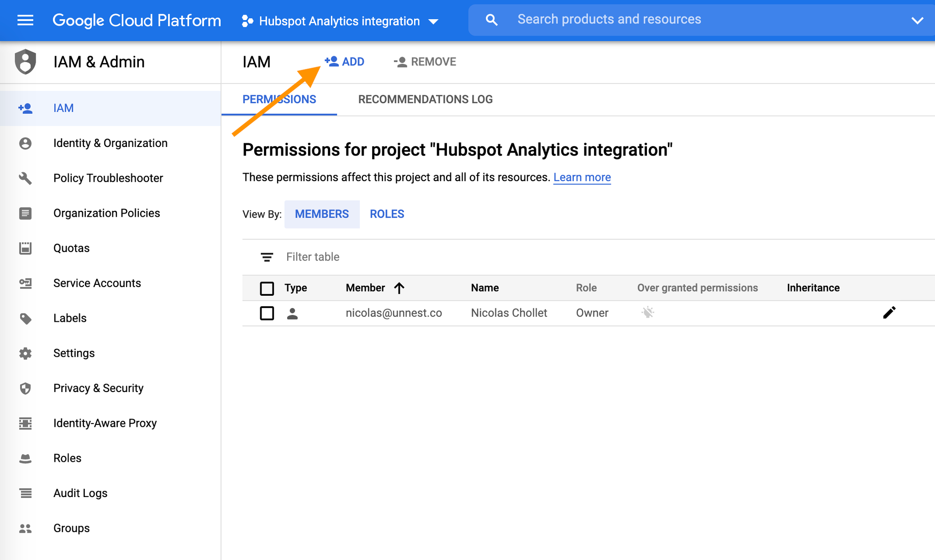Sort by Member column arrow
935x560 pixels.
pyautogui.click(x=399, y=288)
